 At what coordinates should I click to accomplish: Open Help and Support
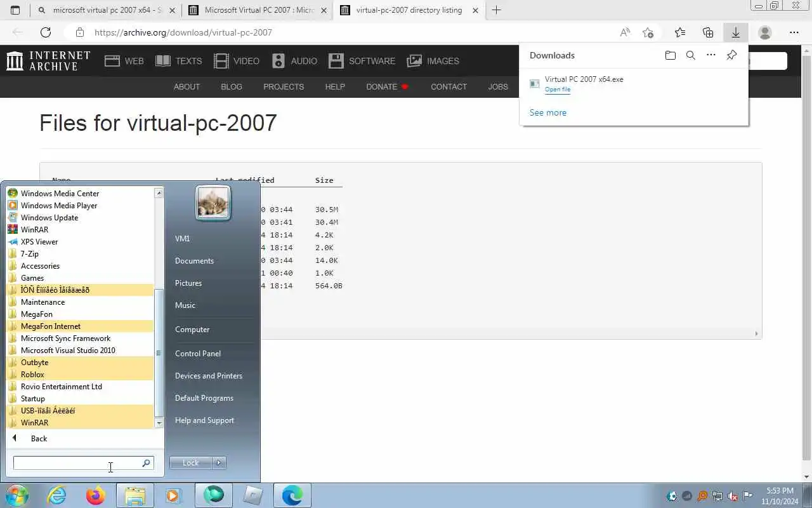point(204,420)
